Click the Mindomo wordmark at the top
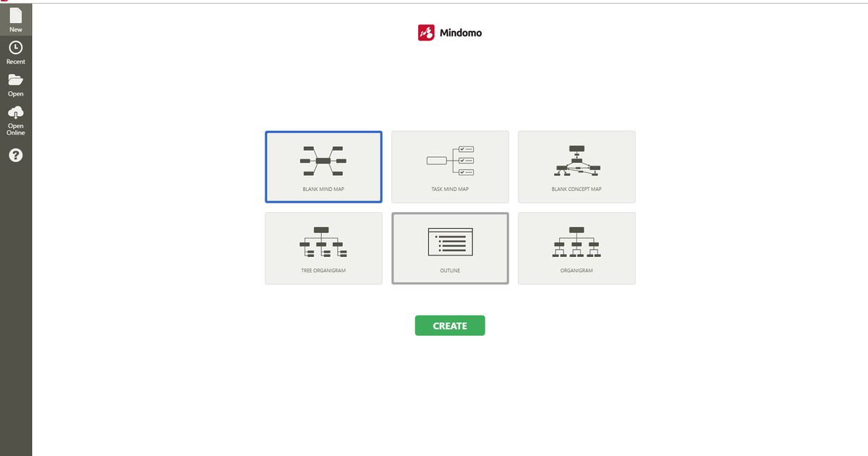 [x=461, y=32]
